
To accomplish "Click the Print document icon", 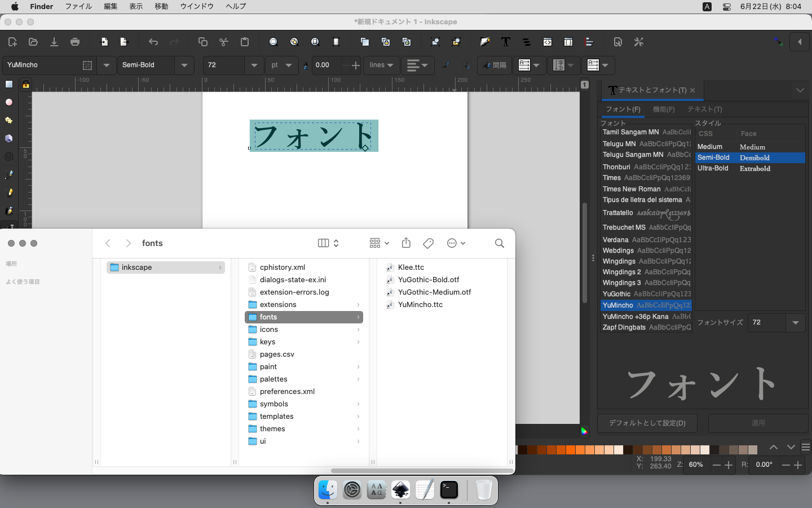I will (x=75, y=42).
